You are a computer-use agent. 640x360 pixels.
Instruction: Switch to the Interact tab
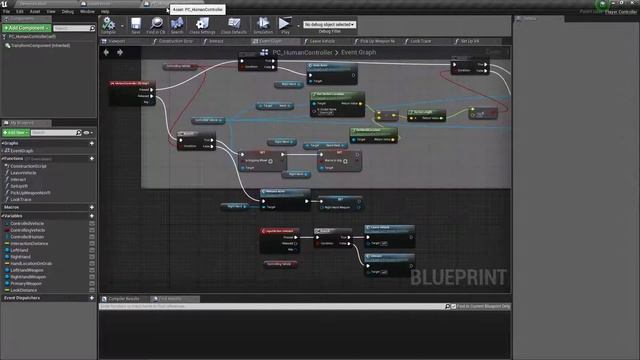pos(216,41)
